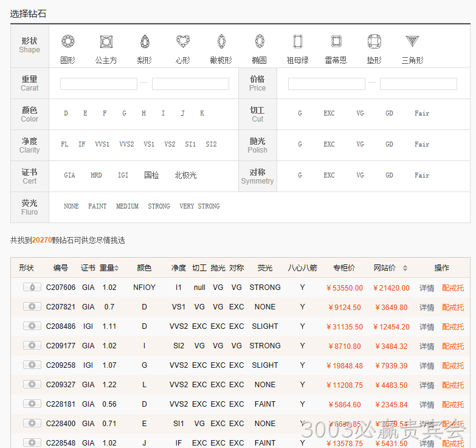Open details (详情) for diamond C207606

pyautogui.click(x=427, y=288)
